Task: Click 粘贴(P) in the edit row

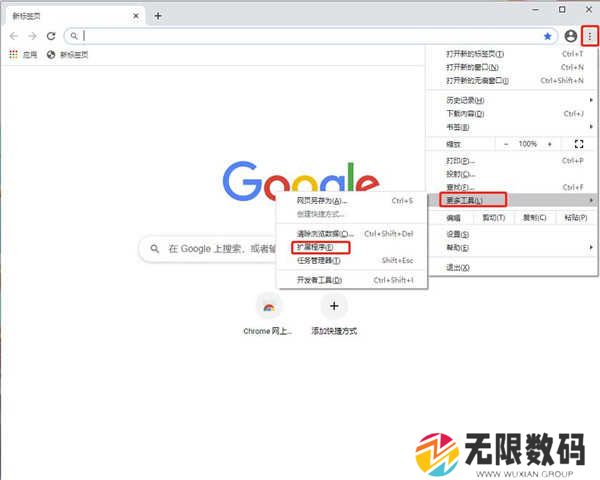Action: [576, 218]
